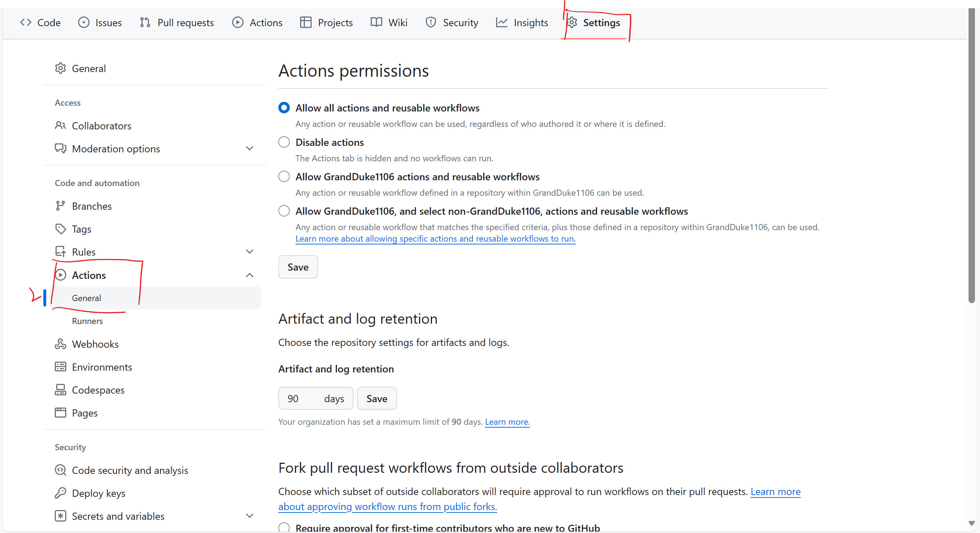This screenshot has height=533, width=980.
Task: Click the Insights icon
Action: click(500, 22)
